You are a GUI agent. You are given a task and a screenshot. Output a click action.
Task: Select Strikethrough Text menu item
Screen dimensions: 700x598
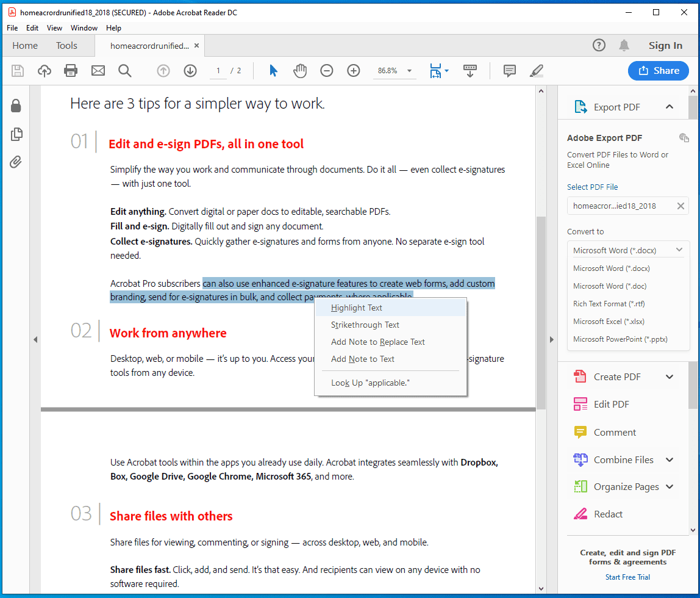[391, 325]
